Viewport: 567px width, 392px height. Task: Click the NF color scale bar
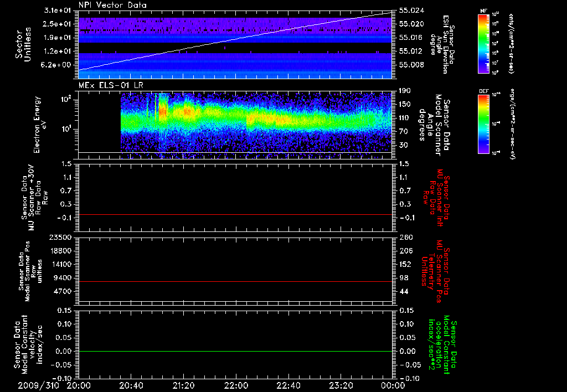[483, 44]
